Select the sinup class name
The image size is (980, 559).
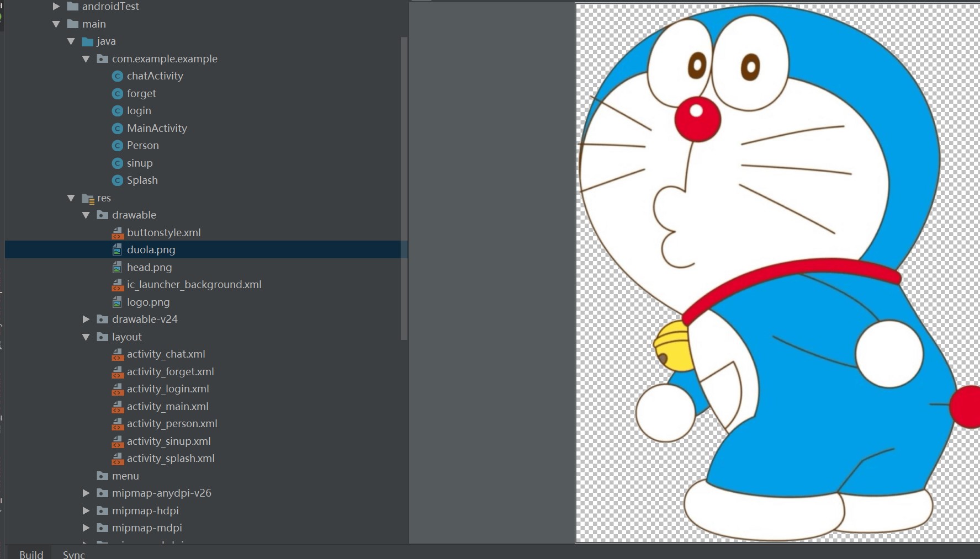(140, 163)
